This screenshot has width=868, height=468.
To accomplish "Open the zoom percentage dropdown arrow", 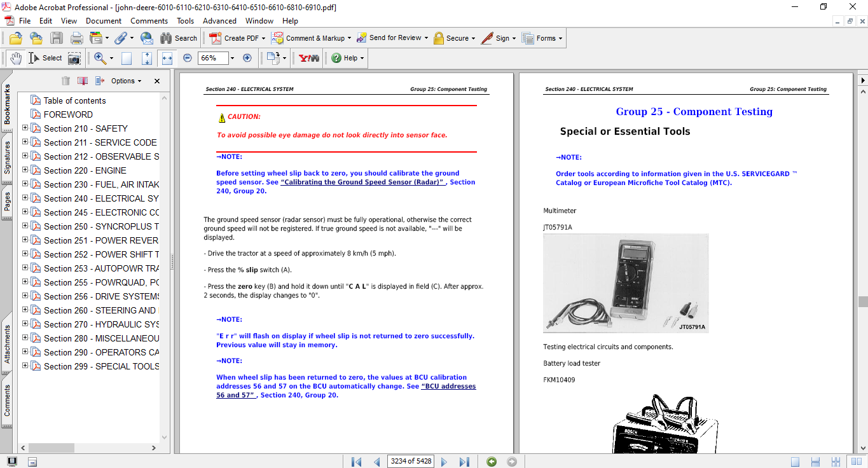I will click(x=232, y=58).
